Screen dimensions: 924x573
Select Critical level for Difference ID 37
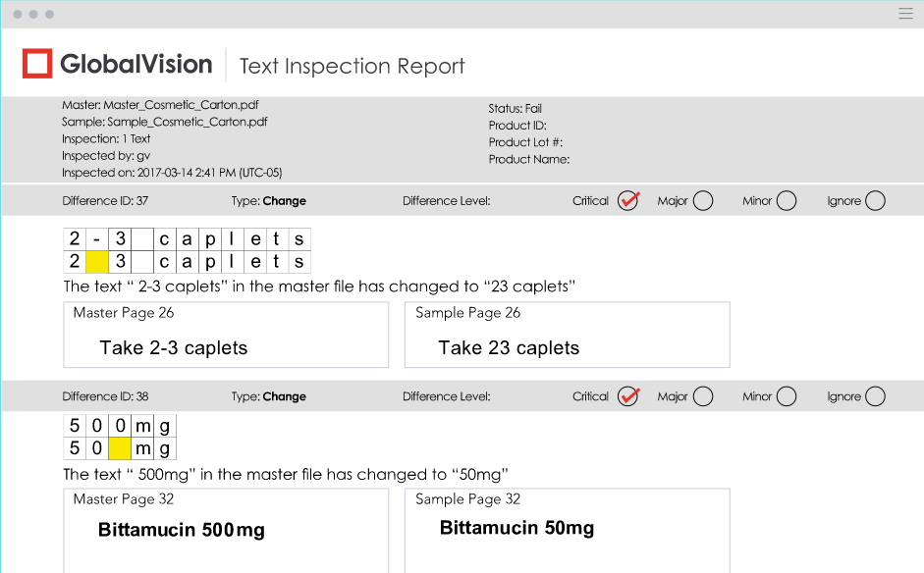[x=628, y=201]
